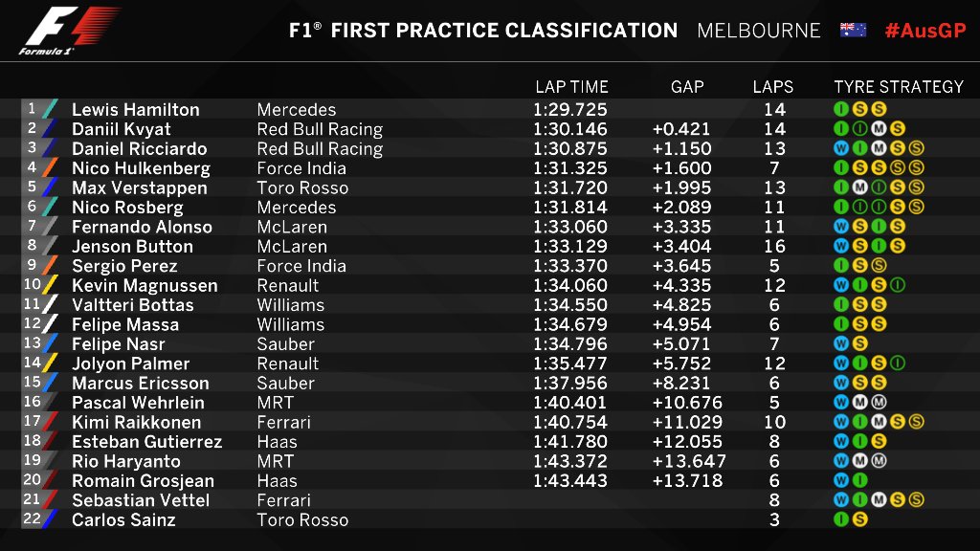The image size is (980, 551).
Task: Click Romain Grosjean's green intermediate tyre icon
Action: click(860, 480)
